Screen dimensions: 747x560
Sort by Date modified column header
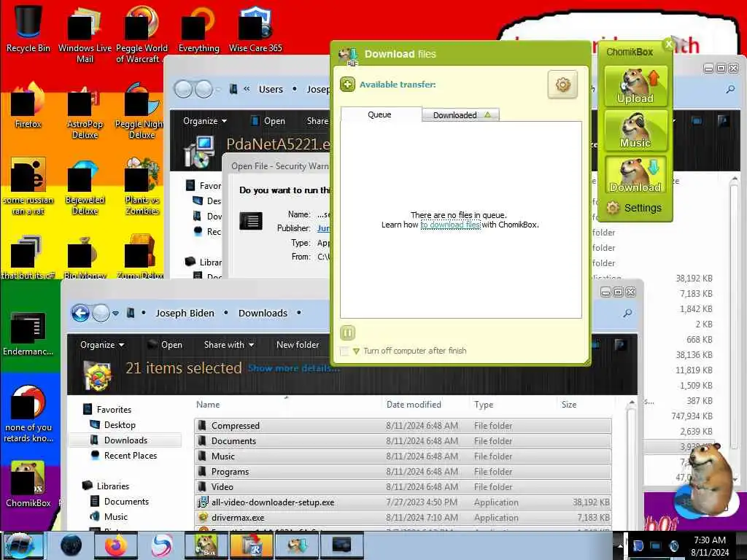414,405
